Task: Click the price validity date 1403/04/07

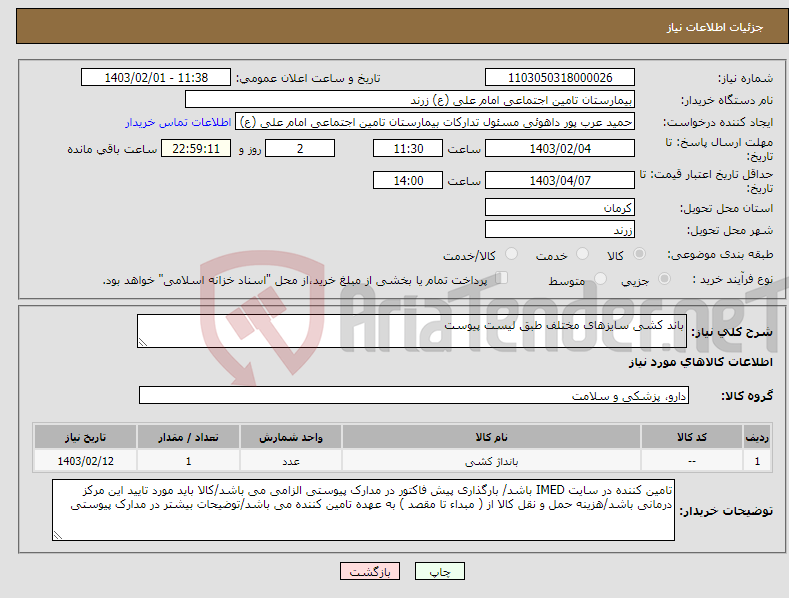Action: (x=560, y=180)
